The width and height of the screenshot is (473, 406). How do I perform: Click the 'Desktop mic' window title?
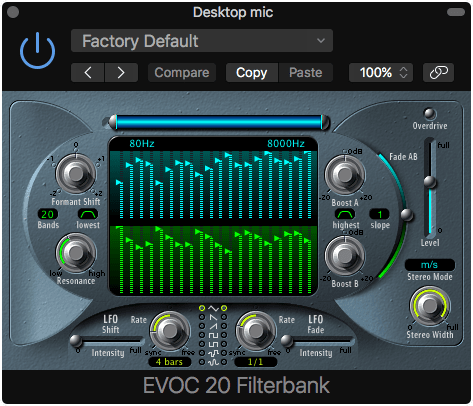[233, 13]
